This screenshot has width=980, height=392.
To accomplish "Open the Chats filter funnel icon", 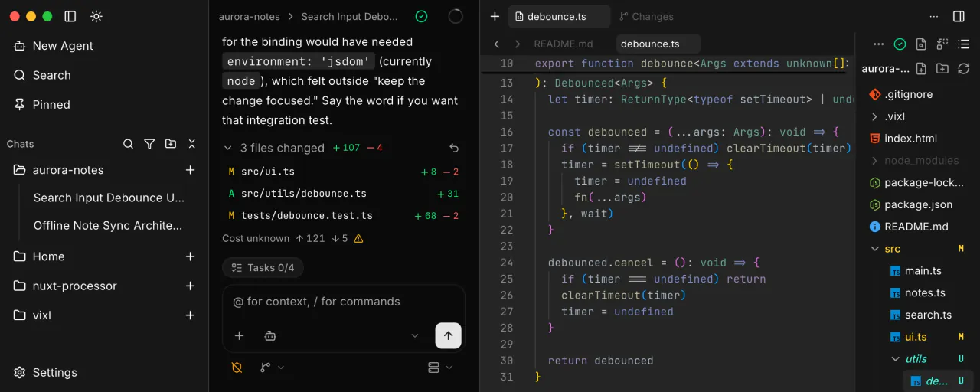I will (149, 144).
